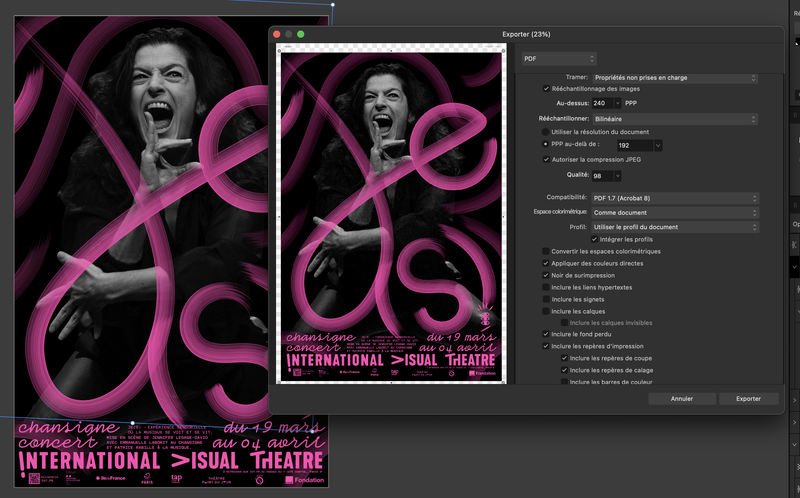Click the export preview thumbnail
The image size is (800, 498).
(x=392, y=214)
